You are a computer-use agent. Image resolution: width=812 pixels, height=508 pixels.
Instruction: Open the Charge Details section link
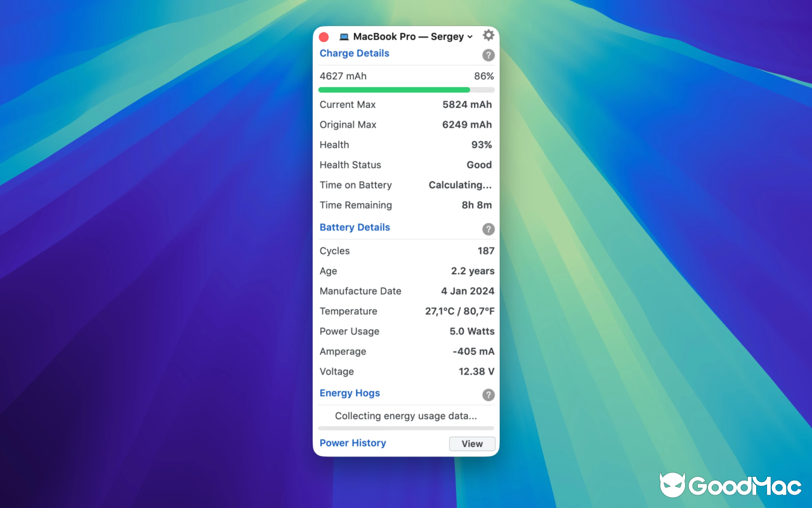coord(354,53)
